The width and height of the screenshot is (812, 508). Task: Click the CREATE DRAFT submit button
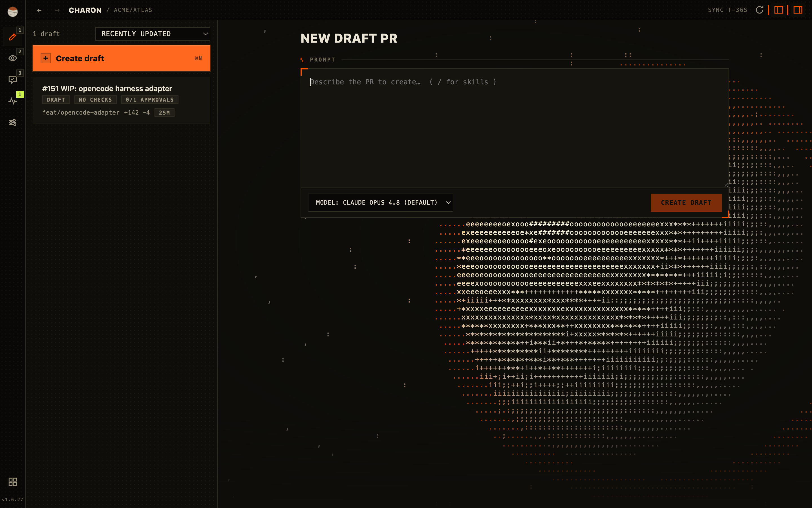coord(686,203)
